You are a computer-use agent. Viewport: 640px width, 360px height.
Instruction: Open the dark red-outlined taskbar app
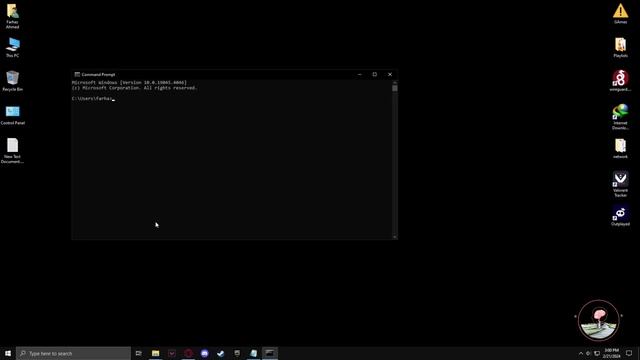(172, 353)
